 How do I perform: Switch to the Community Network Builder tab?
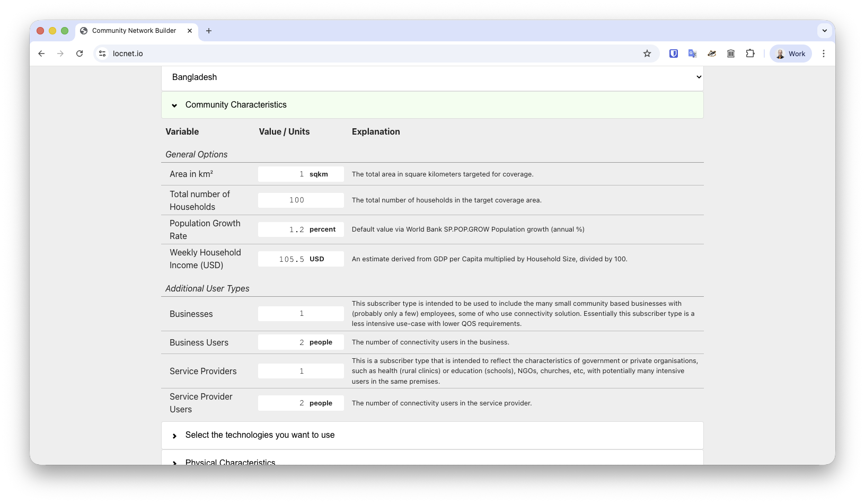pos(134,31)
